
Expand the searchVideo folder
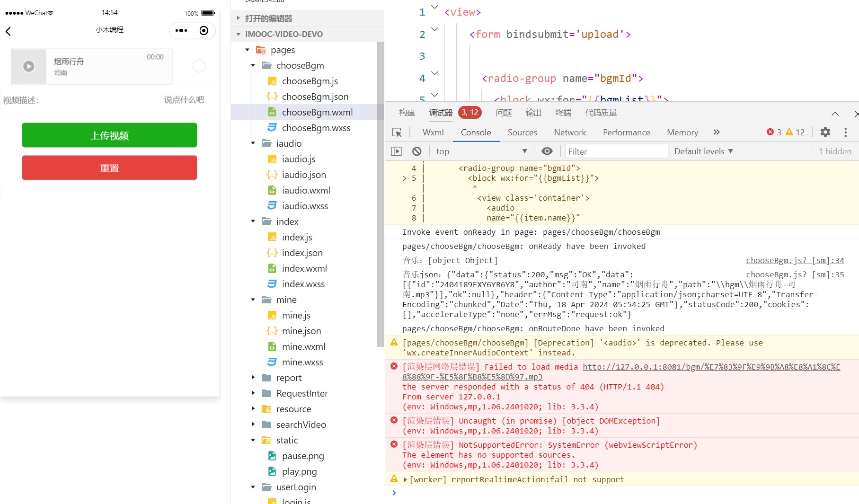(253, 424)
